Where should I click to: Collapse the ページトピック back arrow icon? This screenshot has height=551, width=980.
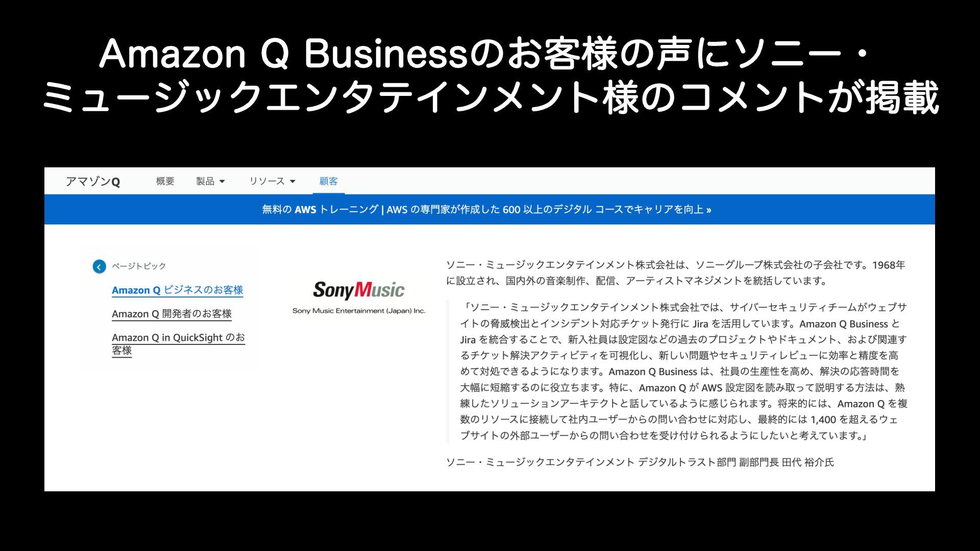pyautogui.click(x=99, y=266)
